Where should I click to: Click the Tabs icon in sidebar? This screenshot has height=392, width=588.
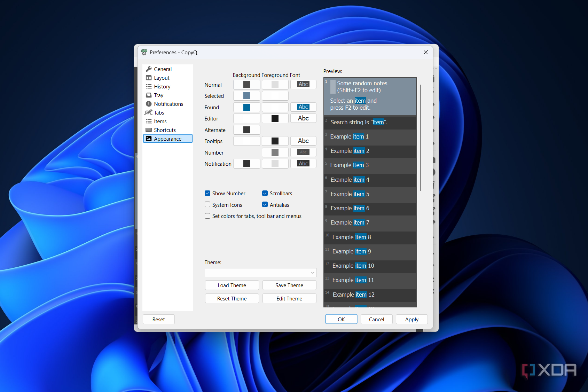point(148,112)
